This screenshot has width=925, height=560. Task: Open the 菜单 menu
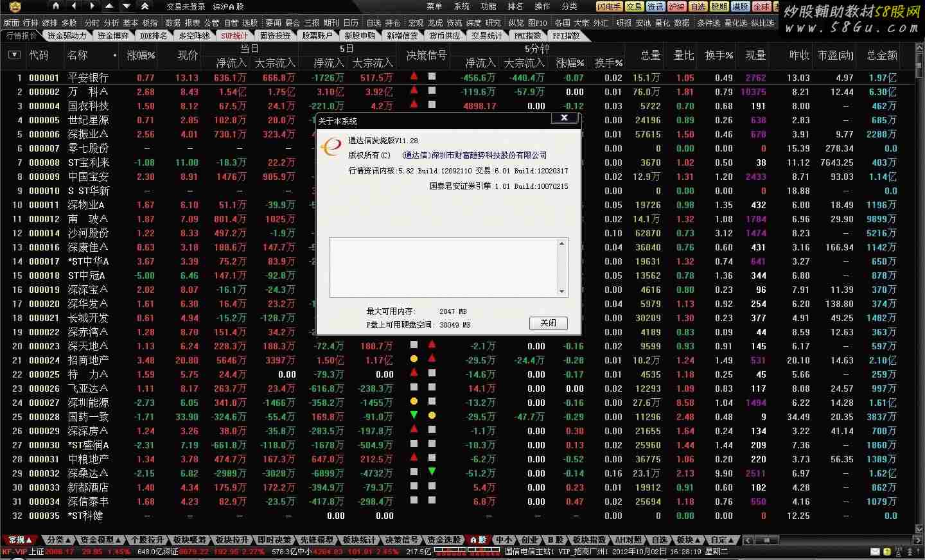click(x=434, y=6)
